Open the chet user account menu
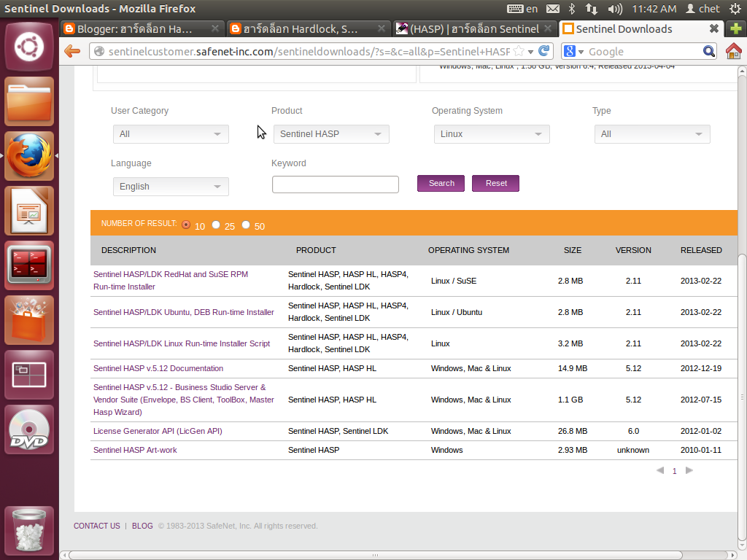 (x=703, y=9)
